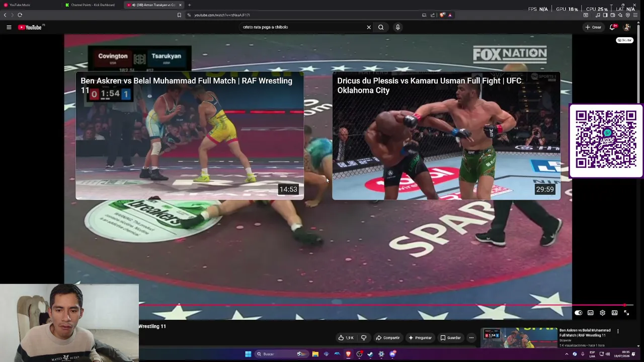Viewport: 644px width, 362px height.
Task: Go to the YouTube home logo
Action: tap(31, 27)
